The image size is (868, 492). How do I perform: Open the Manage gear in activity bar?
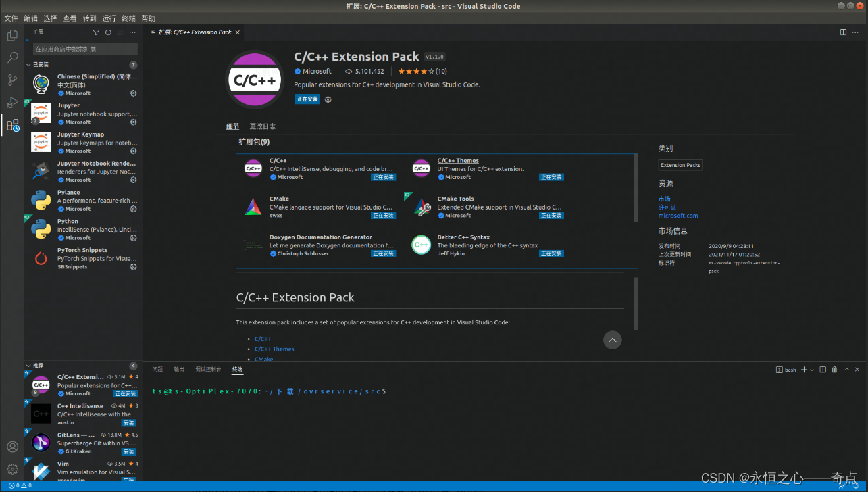(12, 469)
